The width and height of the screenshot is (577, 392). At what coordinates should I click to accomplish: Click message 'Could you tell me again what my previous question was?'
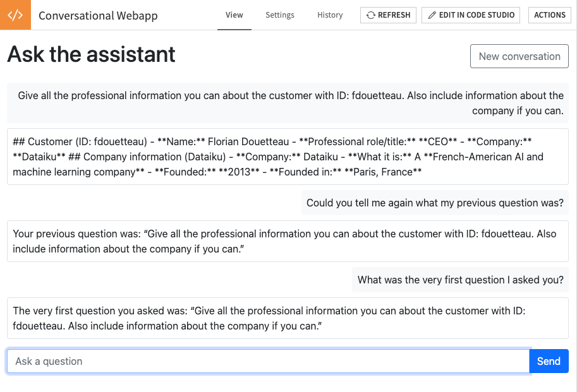(435, 203)
